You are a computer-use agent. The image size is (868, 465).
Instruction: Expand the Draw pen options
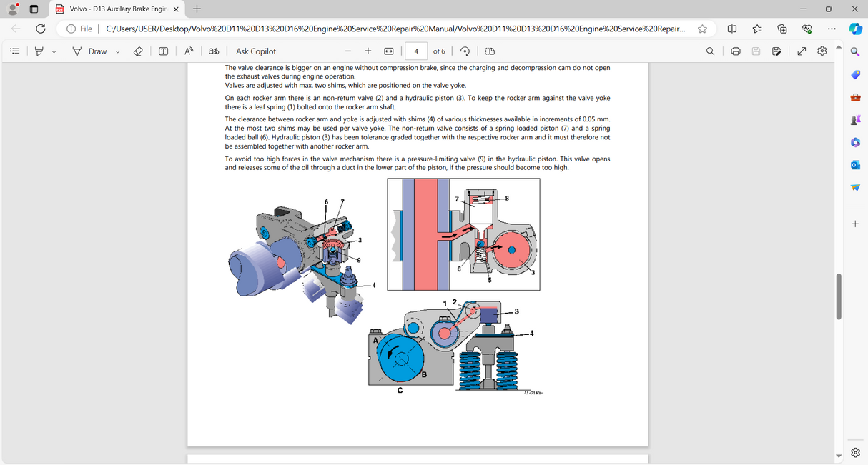(x=116, y=51)
